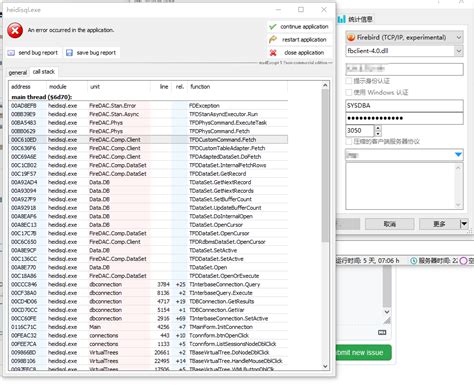
Task: Maximize the heidisql.exe error window
Action: 301,10
